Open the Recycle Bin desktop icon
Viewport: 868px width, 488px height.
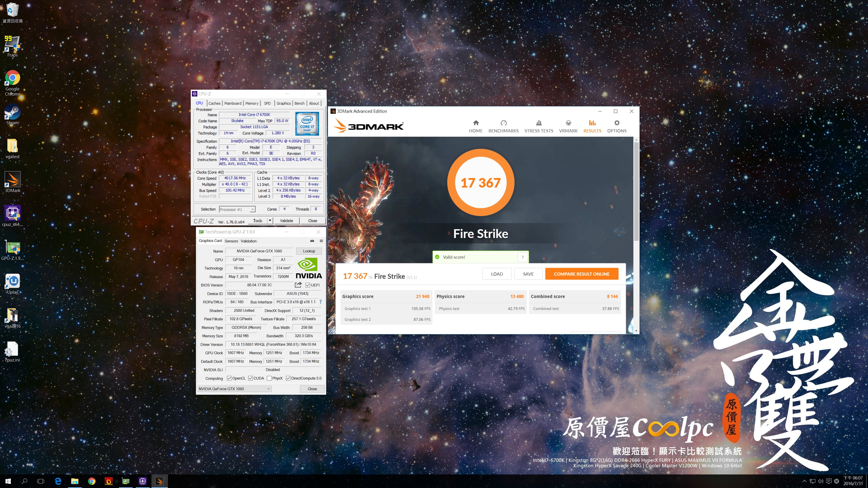[12, 12]
